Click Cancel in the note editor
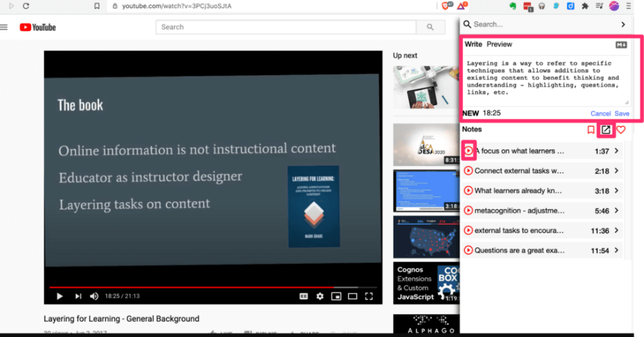The height and width of the screenshot is (337, 644). click(x=601, y=113)
